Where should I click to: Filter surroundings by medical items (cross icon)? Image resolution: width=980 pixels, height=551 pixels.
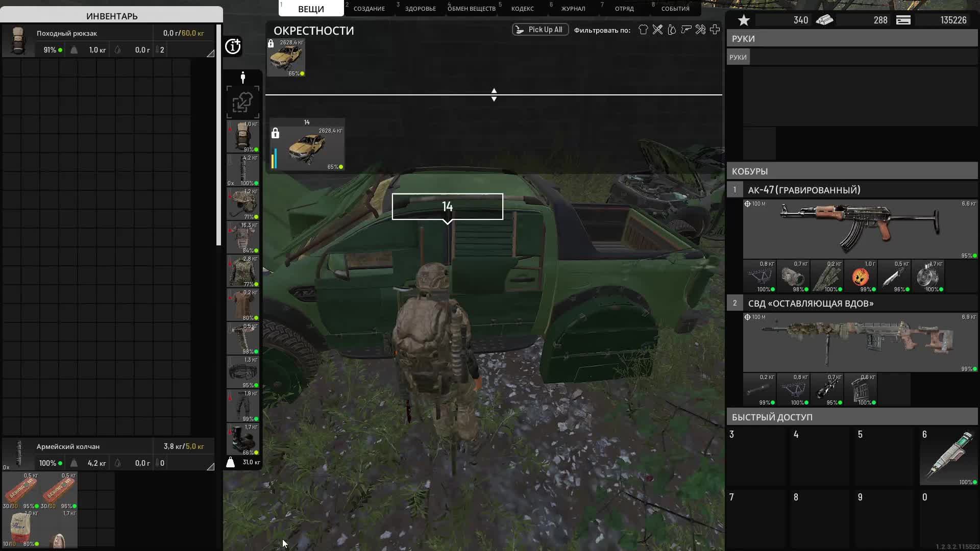pos(715,30)
